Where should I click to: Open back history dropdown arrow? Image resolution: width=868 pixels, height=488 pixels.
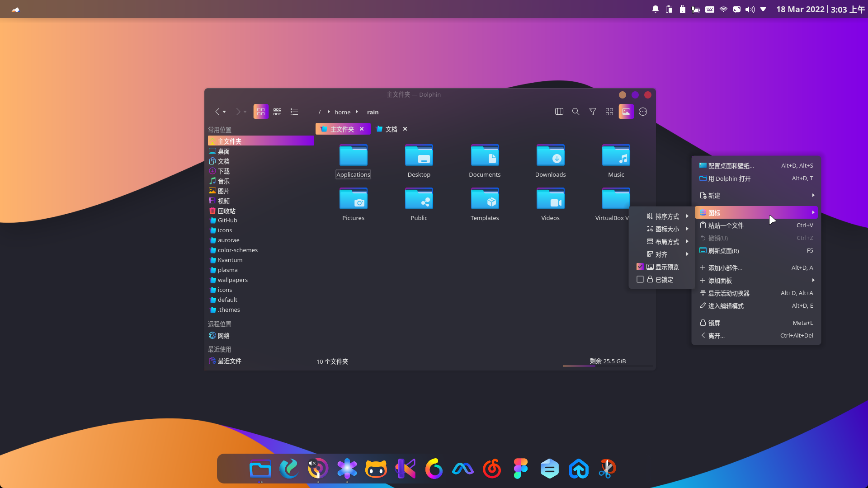224,112
